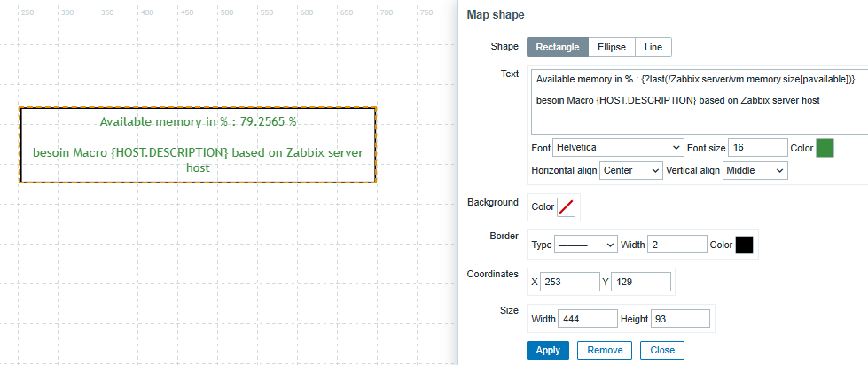Click the black border color swatch
Screen dimensions: 868x365
744,245
